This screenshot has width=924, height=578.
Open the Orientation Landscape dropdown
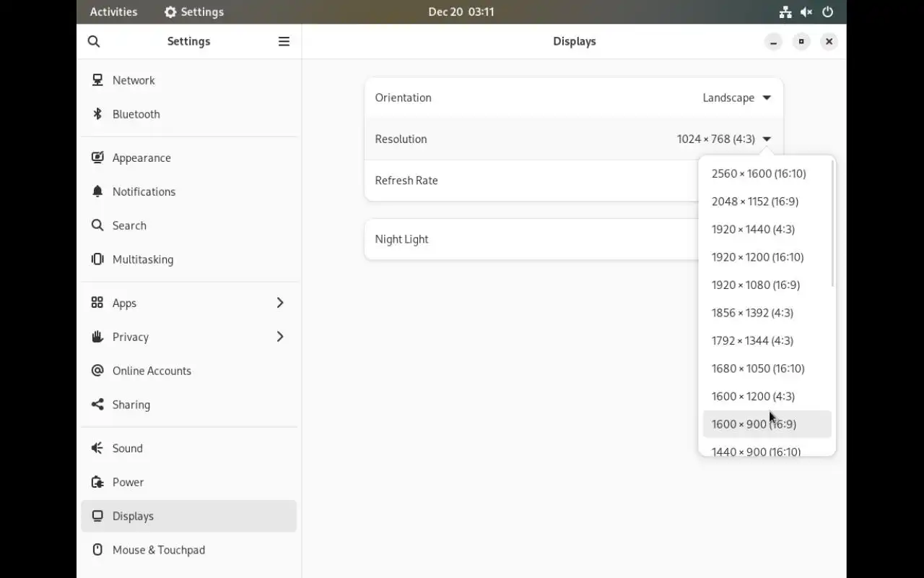[736, 98]
